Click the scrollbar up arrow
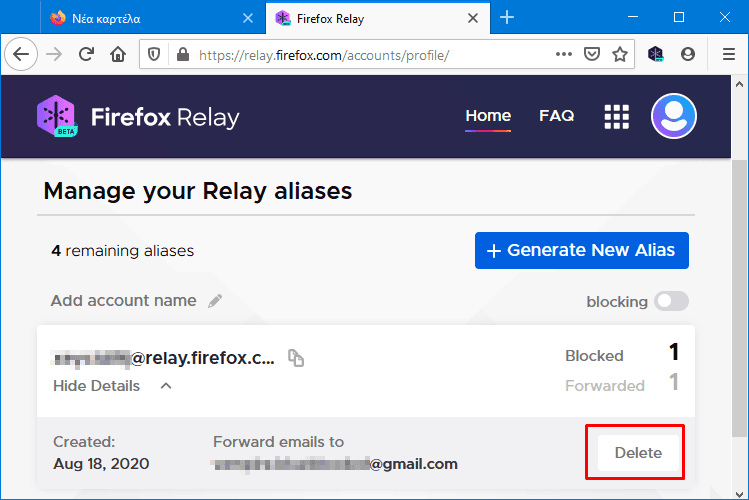749x500 pixels. click(739, 84)
